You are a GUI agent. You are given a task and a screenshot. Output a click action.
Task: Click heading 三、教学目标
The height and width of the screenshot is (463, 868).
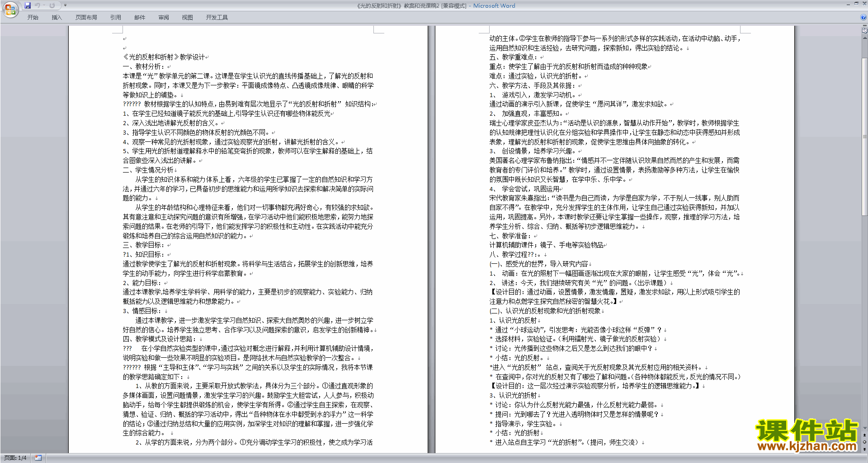pyautogui.click(x=144, y=245)
